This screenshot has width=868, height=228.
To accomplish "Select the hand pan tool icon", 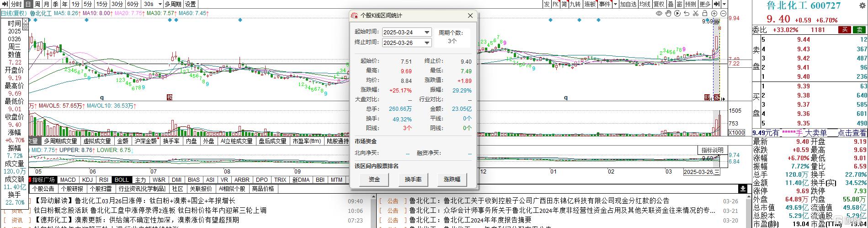I will 668,14.
